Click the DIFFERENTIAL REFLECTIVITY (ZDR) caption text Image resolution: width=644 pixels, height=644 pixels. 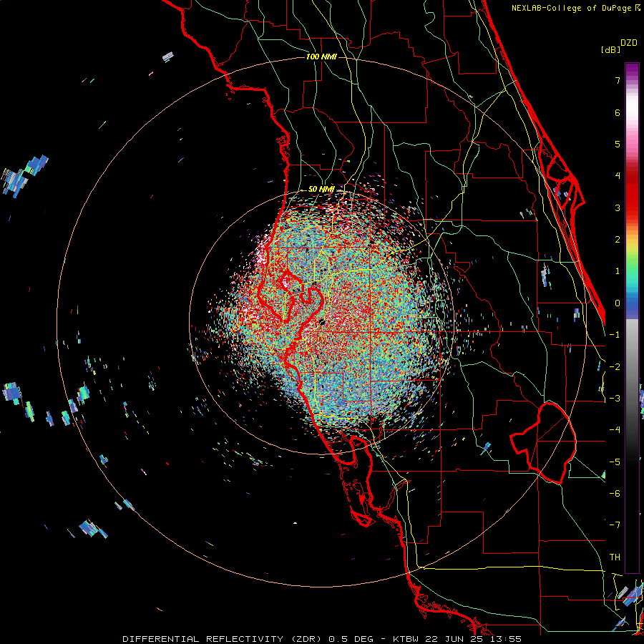(x=223, y=639)
